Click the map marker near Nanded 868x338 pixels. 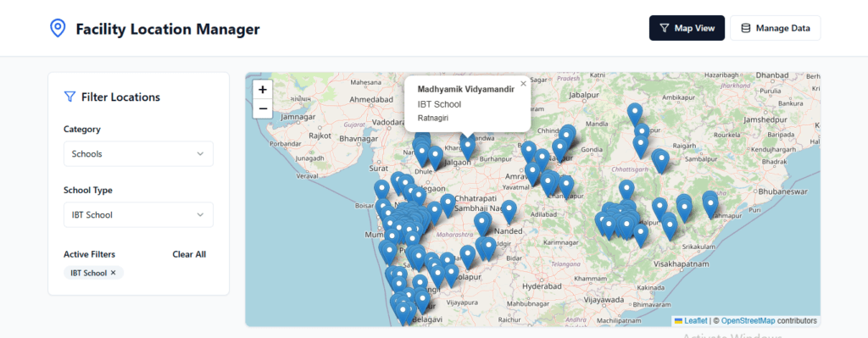(509, 211)
